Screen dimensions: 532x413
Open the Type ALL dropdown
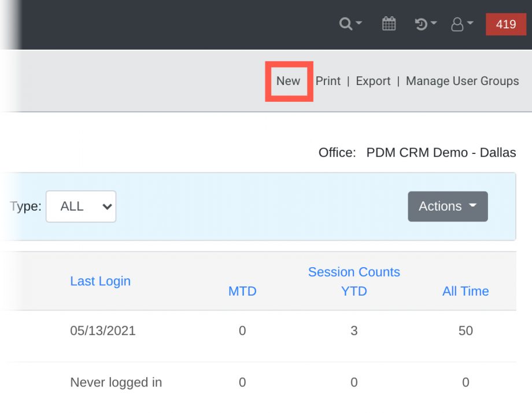[x=81, y=207]
